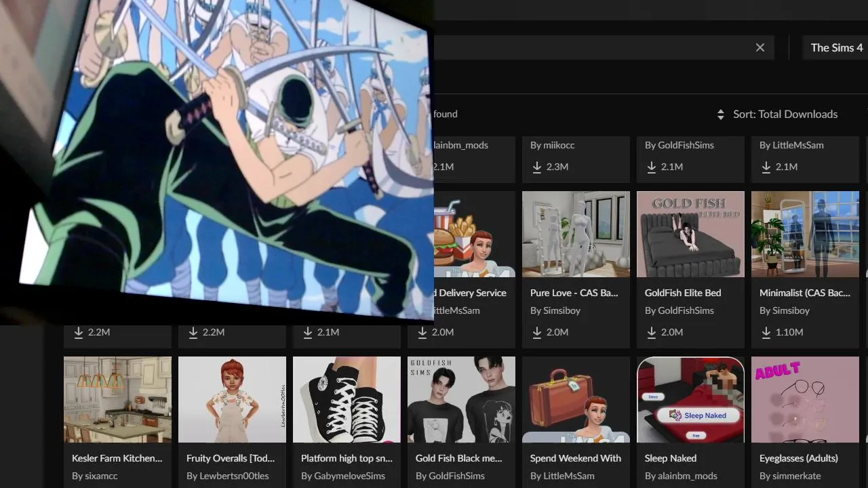Click the title 'Kesler Farm Kitchen...'
Viewport: 868px width, 488px height.
click(x=117, y=458)
